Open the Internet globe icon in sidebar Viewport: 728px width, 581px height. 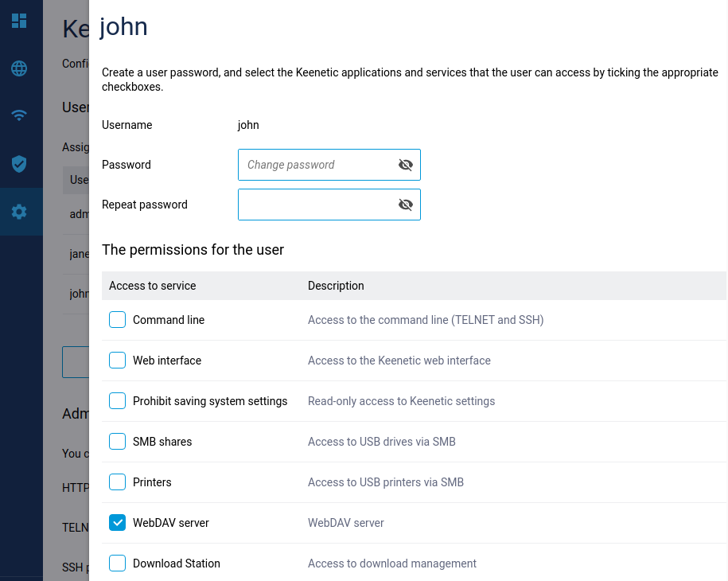pyautogui.click(x=19, y=68)
